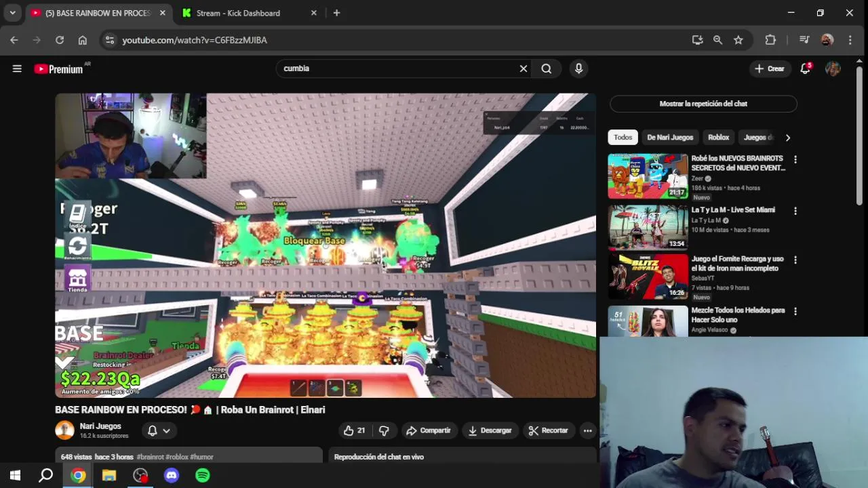Screen dimensions: 868x488
Task: Go back in the browser
Action: pos(14,40)
